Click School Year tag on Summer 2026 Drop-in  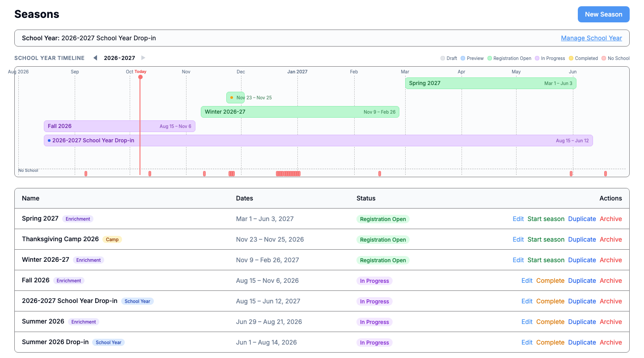[x=109, y=342]
